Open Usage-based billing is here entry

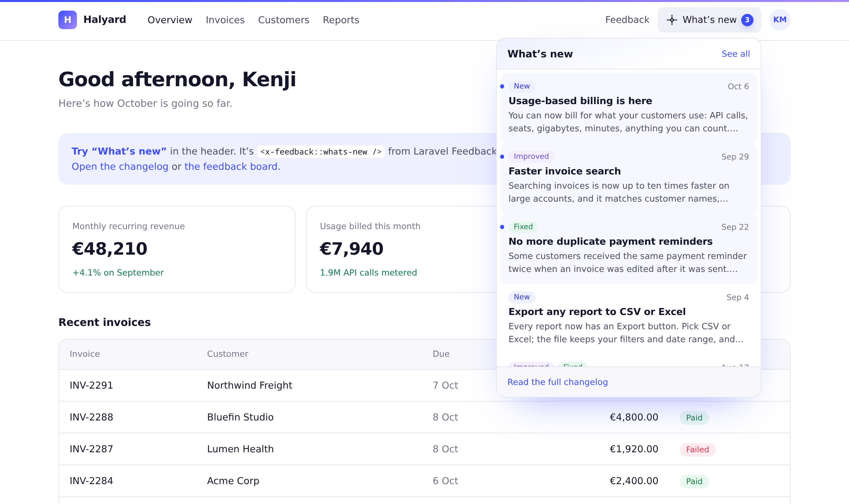click(x=628, y=108)
